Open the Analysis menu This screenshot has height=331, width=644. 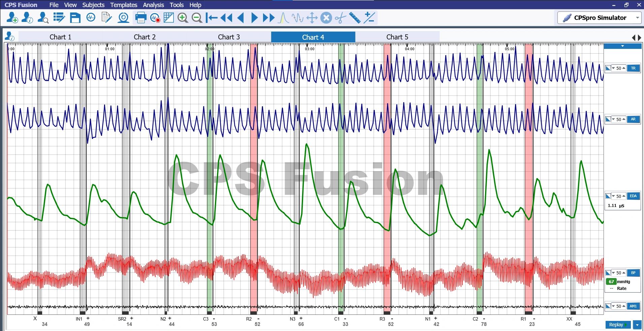153,5
